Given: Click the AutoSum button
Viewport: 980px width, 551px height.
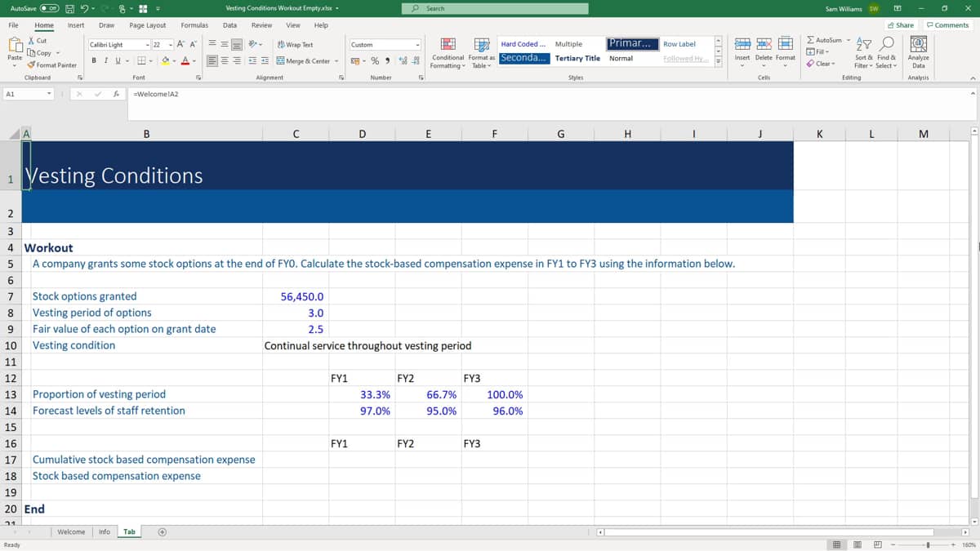Looking at the screenshot, I should point(824,40).
